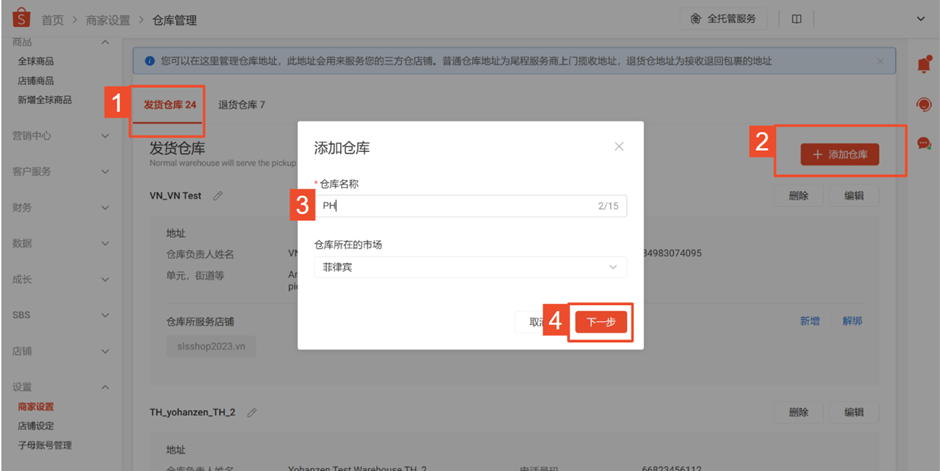
Task: Click the 添加仓库 button
Action: [839, 155]
